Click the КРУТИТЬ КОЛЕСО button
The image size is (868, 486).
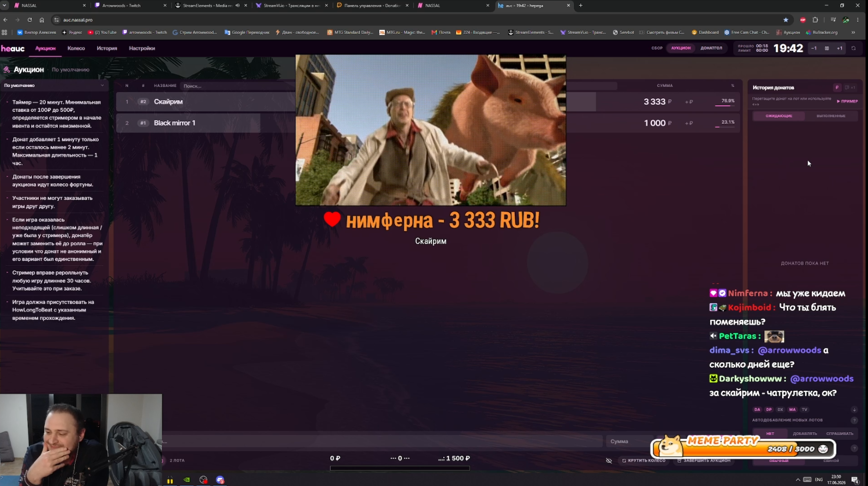(644, 461)
